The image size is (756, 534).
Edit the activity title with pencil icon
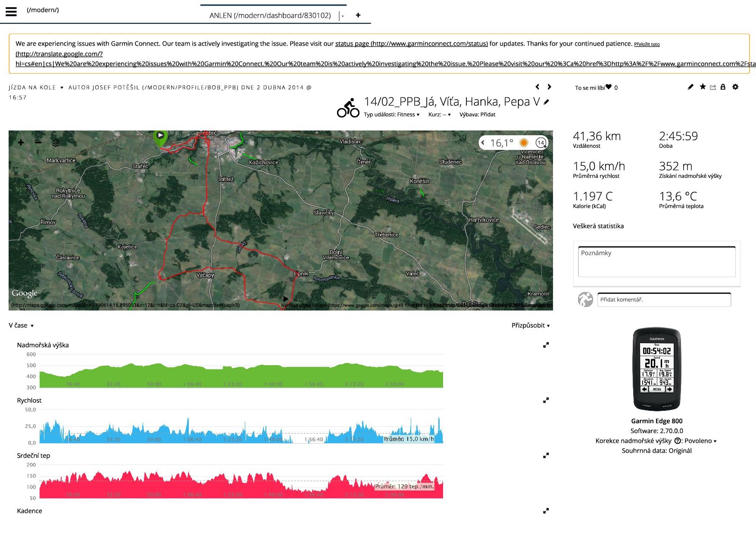pyautogui.click(x=547, y=102)
